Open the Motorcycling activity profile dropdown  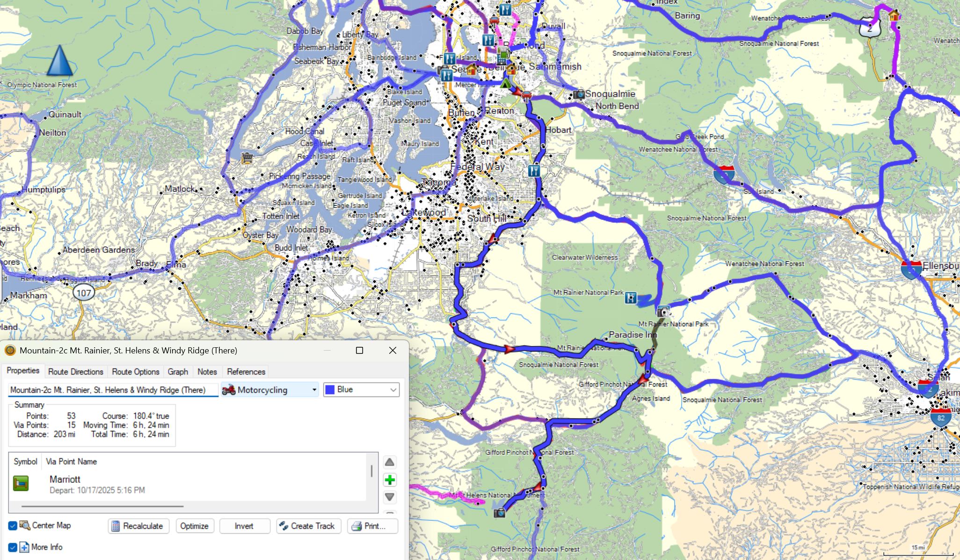coord(314,390)
